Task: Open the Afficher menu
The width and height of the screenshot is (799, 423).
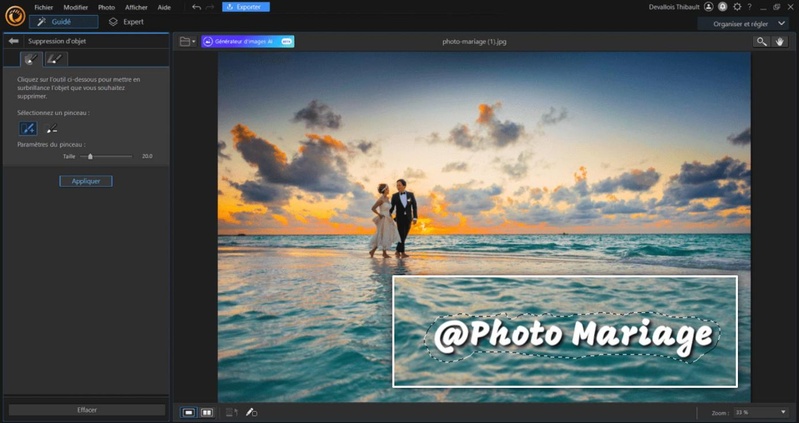Action: pos(136,7)
